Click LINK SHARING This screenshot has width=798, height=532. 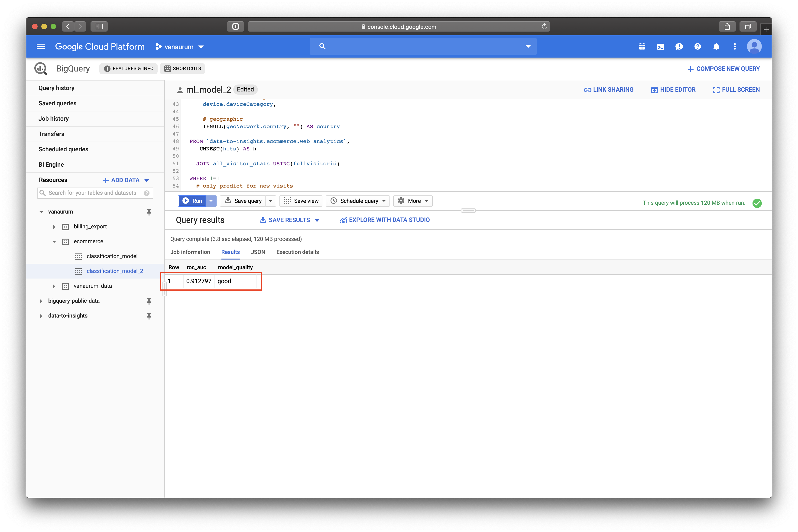click(x=609, y=90)
